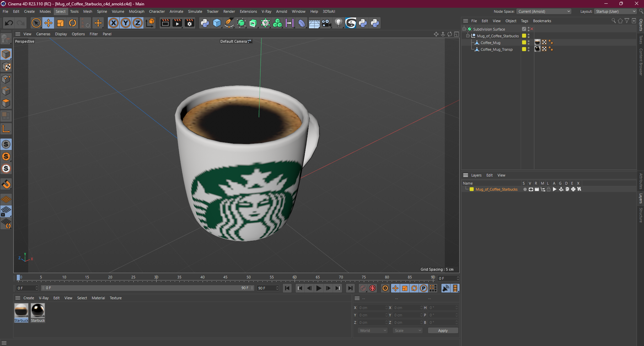
Task: Toggle Coffee_Mug editor visibility dot
Action: click(528, 41)
